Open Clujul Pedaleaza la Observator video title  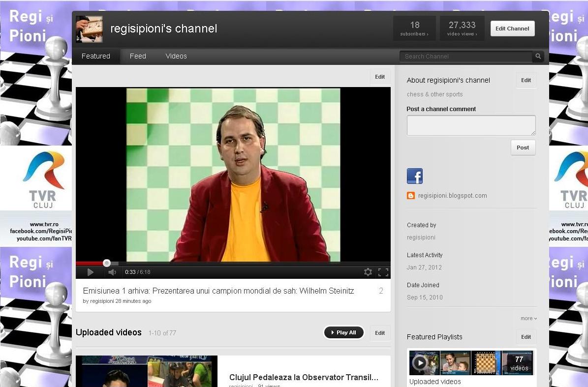coord(304,377)
